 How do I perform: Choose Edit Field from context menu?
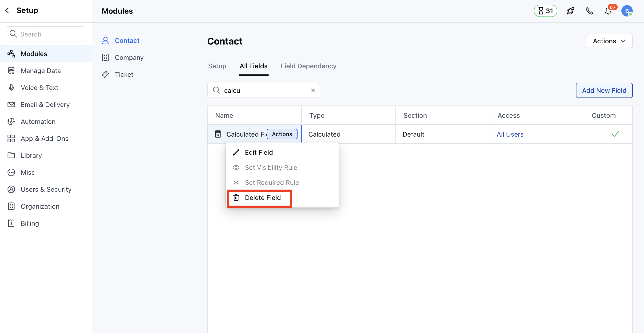pos(258,152)
